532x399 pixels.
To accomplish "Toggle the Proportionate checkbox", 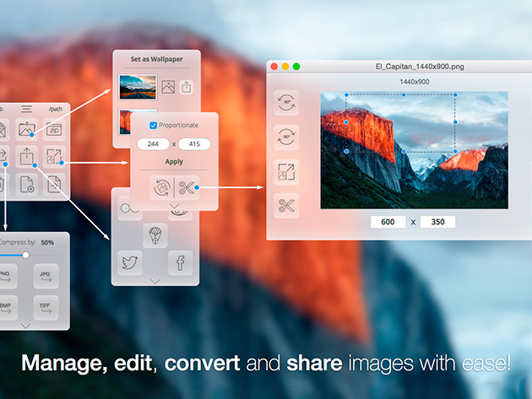I will (x=154, y=126).
